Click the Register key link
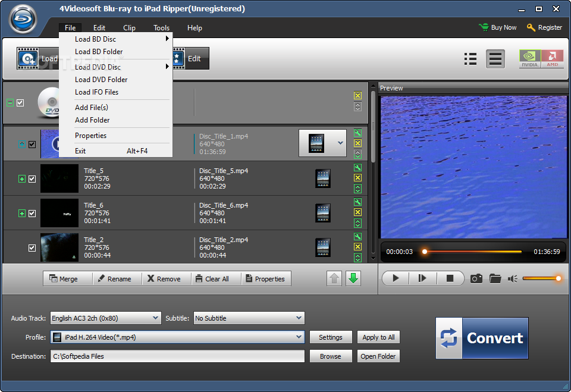The height and width of the screenshot is (392, 571). click(544, 27)
